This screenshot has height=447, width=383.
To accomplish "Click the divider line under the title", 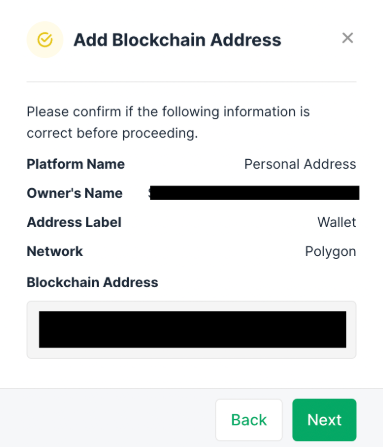I will click(191, 81).
